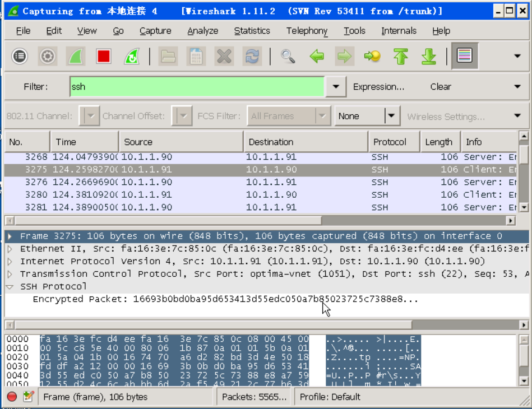The height and width of the screenshot is (409, 532).
Task: Open the Analyze menu
Action: pyautogui.click(x=202, y=31)
